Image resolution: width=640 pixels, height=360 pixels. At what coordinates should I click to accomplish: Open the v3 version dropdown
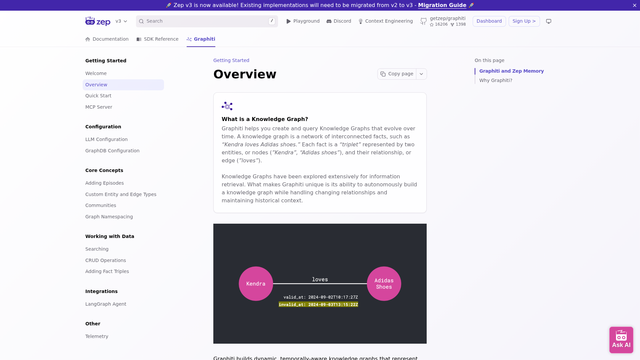tap(121, 21)
